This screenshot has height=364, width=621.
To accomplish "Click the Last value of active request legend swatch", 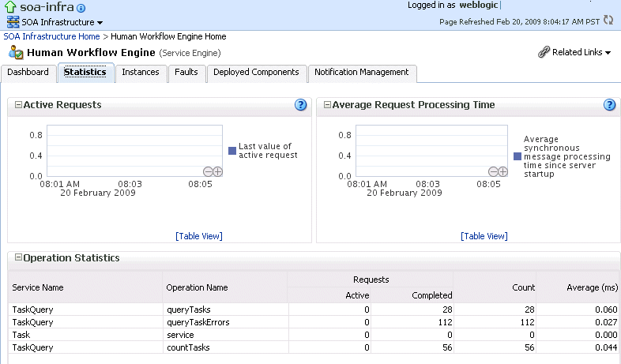I will pos(232,151).
